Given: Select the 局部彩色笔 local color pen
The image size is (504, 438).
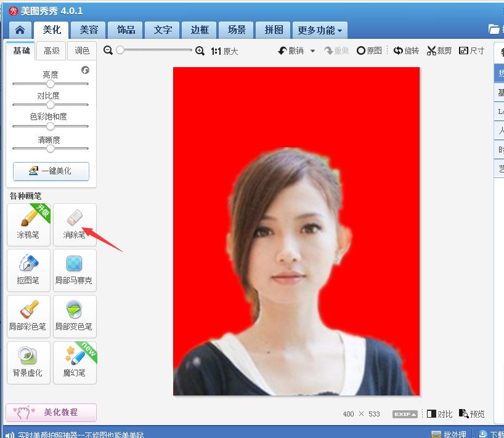Looking at the screenshot, I should [28, 317].
